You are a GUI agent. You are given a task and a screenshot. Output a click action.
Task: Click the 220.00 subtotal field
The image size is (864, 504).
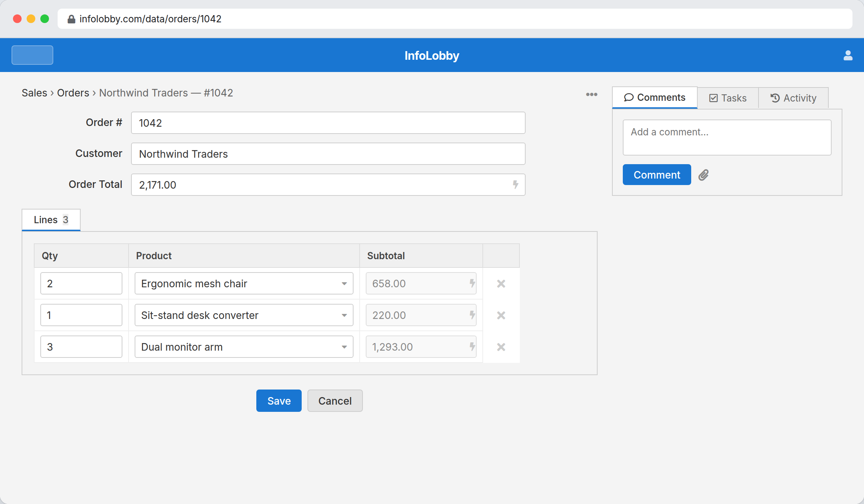click(421, 315)
